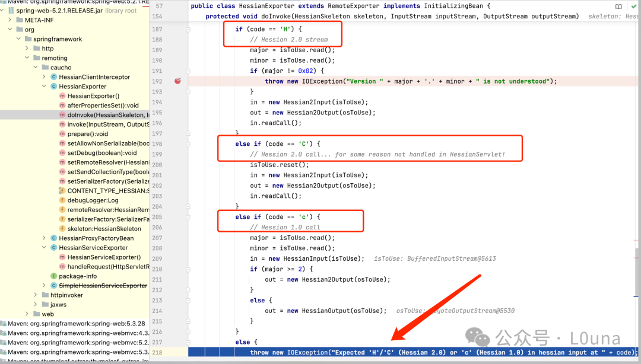Click the httpinvoker folder icon
The image size is (641, 364).
click(45, 295)
